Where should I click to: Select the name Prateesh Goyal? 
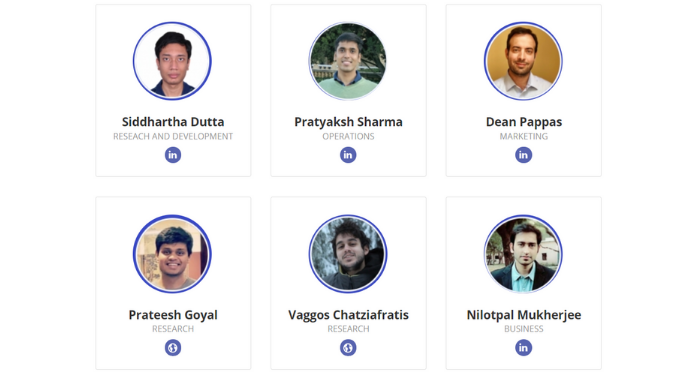[173, 315]
